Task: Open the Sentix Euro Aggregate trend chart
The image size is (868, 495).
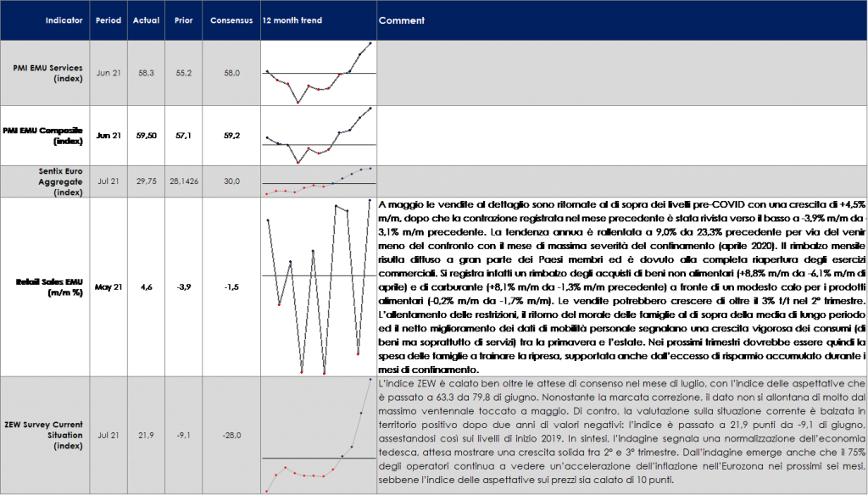Action: coord(318,181)
